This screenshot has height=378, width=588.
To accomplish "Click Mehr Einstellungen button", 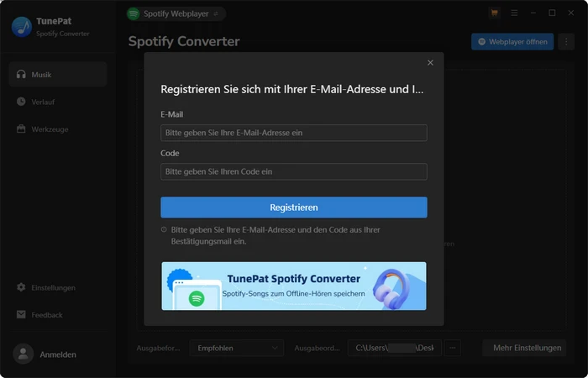I will coord(524,348).
